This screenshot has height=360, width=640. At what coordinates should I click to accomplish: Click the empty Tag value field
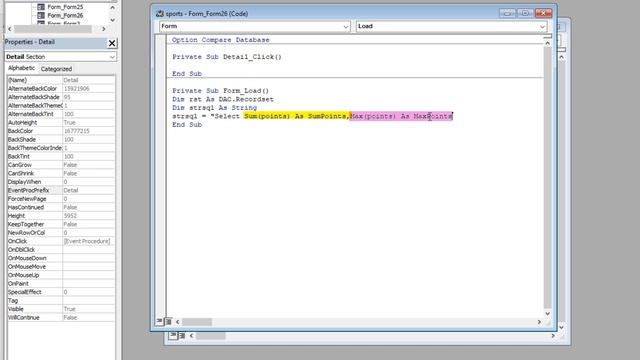(89, 301)
